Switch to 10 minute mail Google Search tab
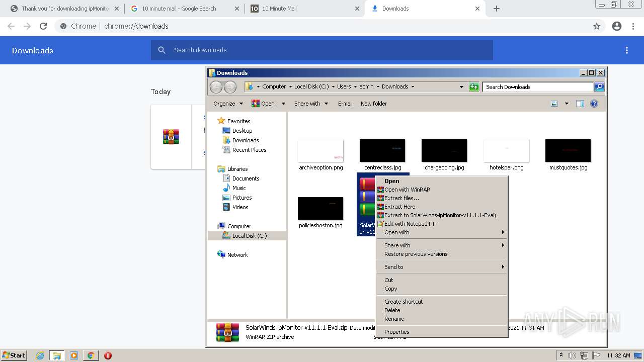 [184, 9]
